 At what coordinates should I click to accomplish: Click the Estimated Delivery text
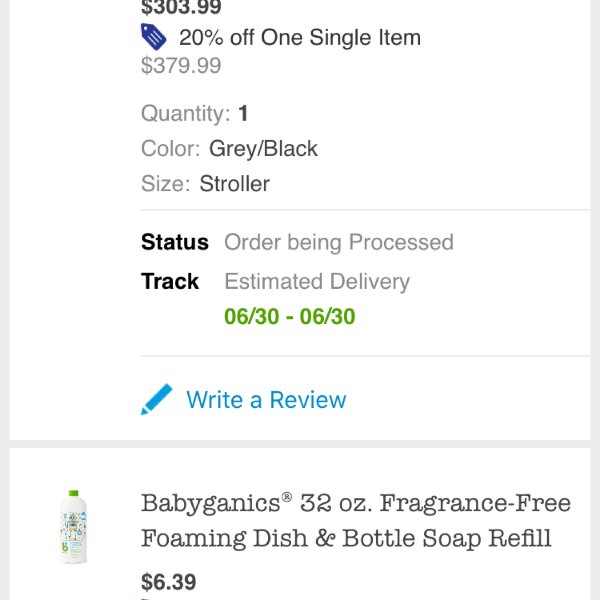tap(317, 282)
